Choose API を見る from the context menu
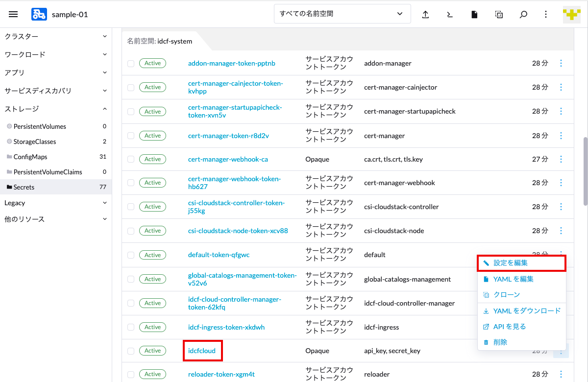This screenshot has width=588, height=382. [x=522, y=327]
